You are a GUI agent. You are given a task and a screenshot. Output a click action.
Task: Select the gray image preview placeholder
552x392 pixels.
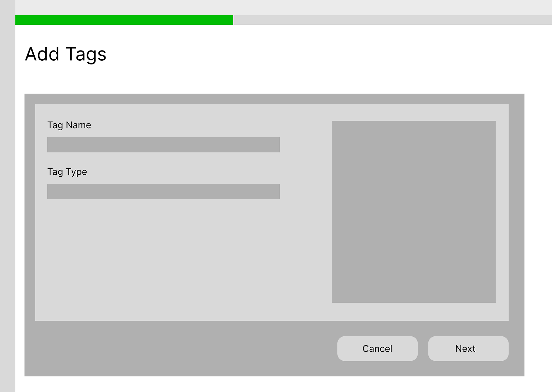pos(414,212)
